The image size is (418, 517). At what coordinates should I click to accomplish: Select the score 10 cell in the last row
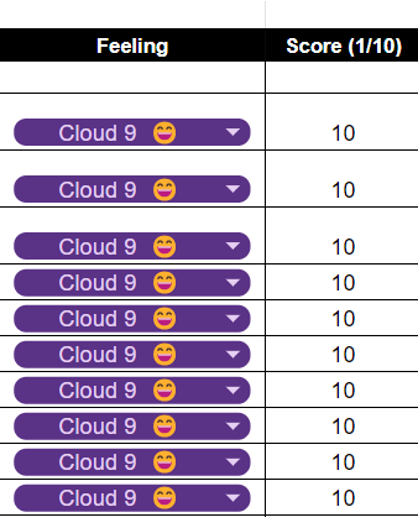point(342,498)
